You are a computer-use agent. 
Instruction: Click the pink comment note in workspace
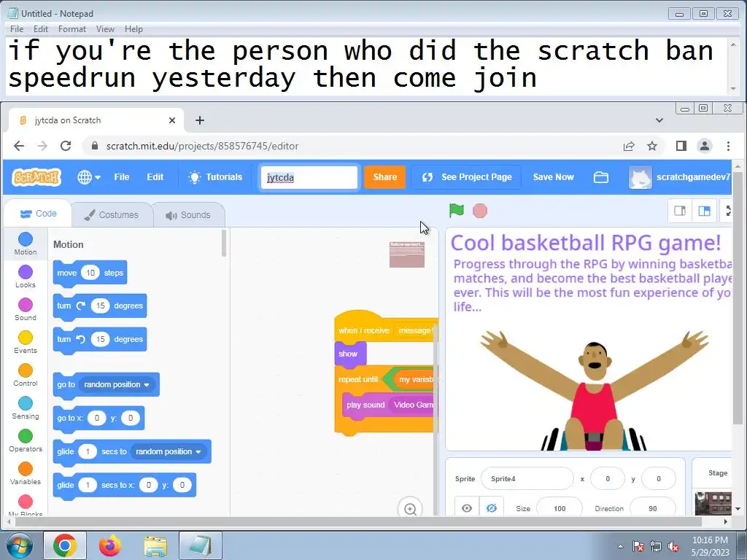pyautogui.click(x=407, y=254)
